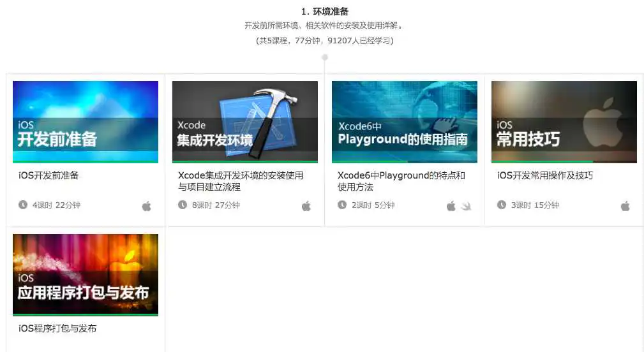
Task: Click the clock icon beside 8课时 27分钟
Action: click(x=183, y=205)
